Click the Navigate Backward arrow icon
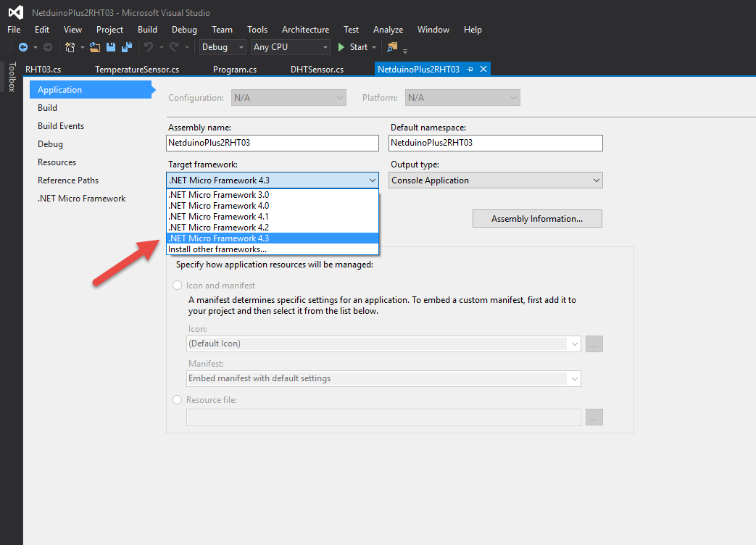This screenshot has width=756, height=545. (22, 47)
